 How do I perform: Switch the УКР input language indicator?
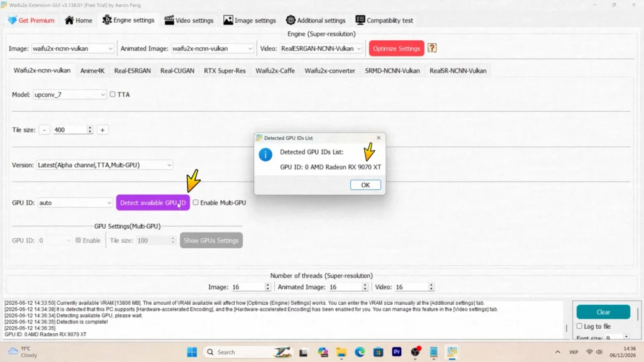tap(574, 352)
